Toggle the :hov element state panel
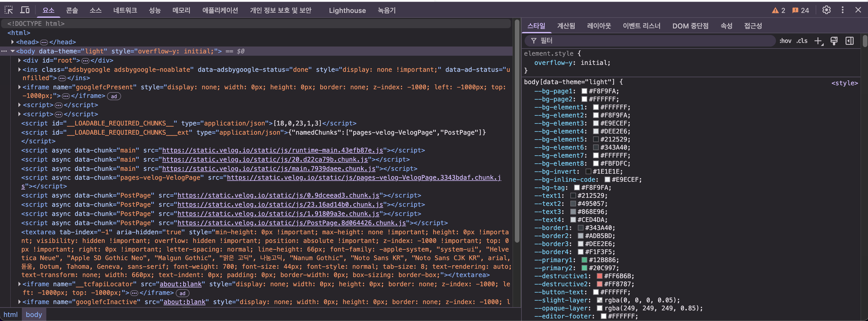This screenshot has width=868, height=321. 785,41
